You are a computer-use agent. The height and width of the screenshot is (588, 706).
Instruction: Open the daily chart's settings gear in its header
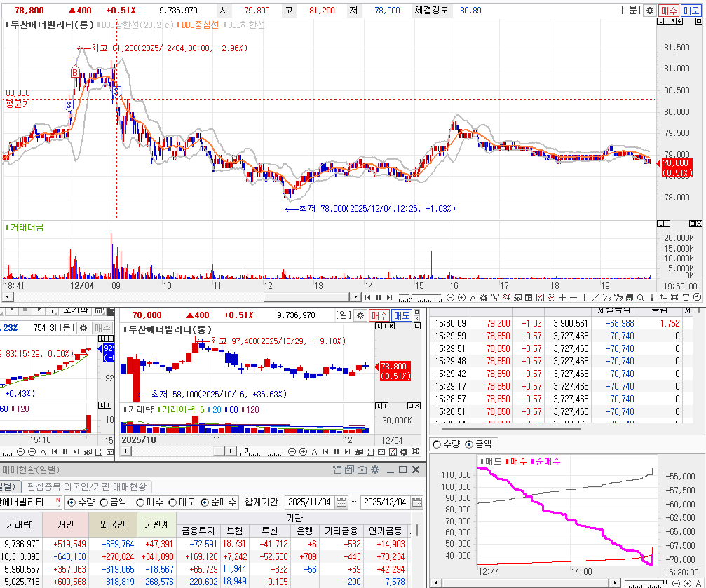360,315
